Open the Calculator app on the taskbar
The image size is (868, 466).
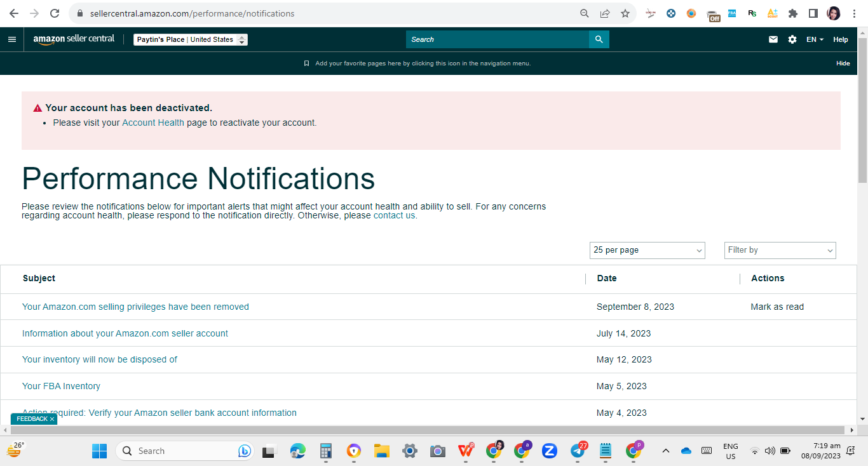[x=326, y=451]
